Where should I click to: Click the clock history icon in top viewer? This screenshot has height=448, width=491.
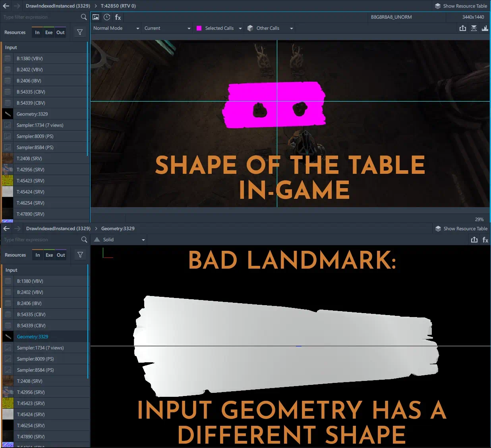click(107, 17)
